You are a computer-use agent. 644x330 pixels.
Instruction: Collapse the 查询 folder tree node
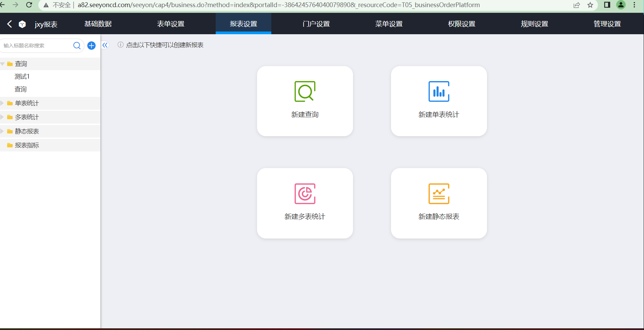tap(3, 64)
